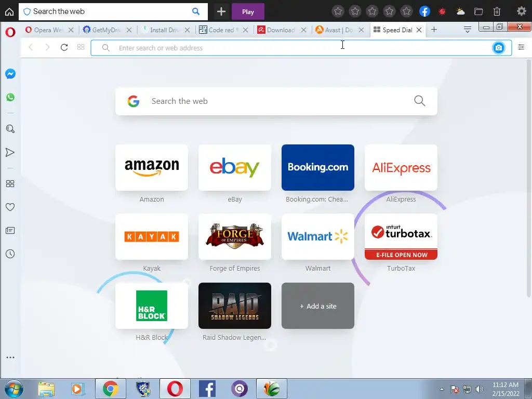
Task: Click the snapshot camera icon in address bar
Action: tap(498, 48)
